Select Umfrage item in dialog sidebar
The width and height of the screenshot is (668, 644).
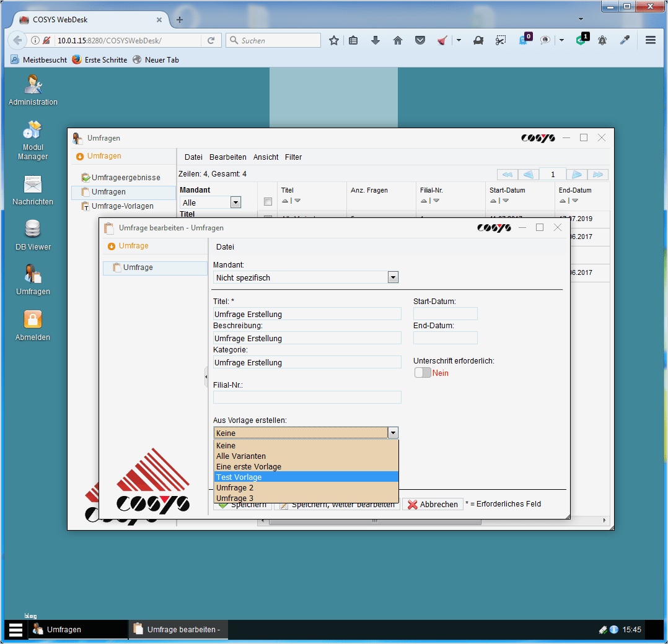tap(155, 268)
